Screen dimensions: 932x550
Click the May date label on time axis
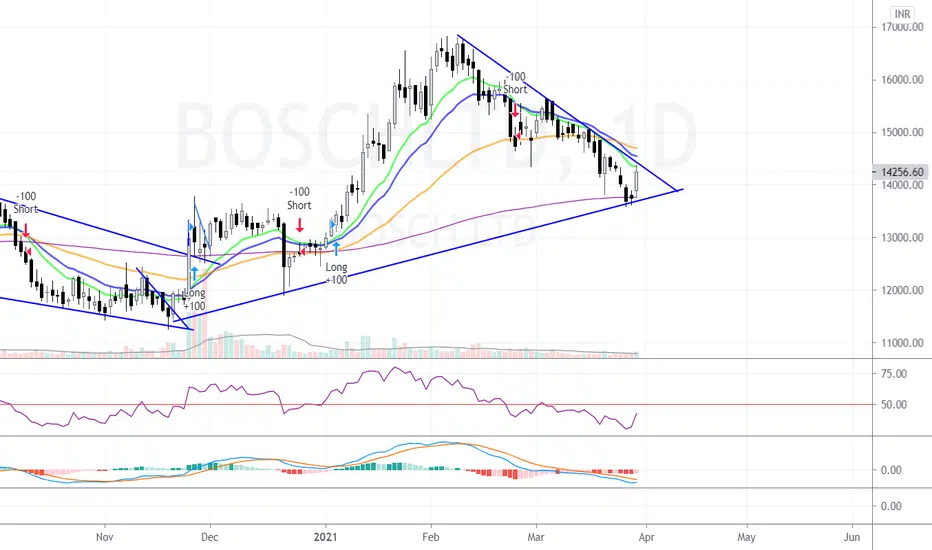(747, 537)
